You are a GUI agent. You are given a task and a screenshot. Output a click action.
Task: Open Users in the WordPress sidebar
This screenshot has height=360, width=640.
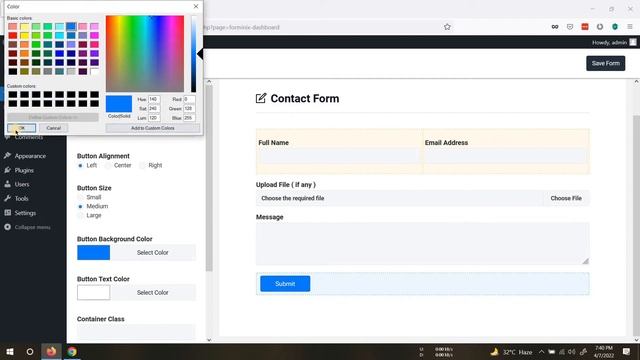pos(22,184)
